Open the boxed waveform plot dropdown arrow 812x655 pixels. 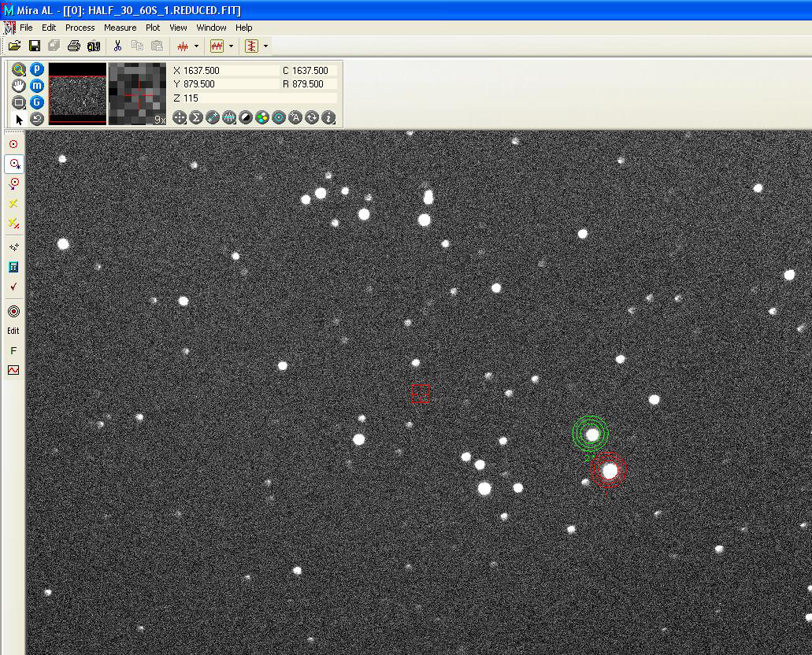[231, 46]
